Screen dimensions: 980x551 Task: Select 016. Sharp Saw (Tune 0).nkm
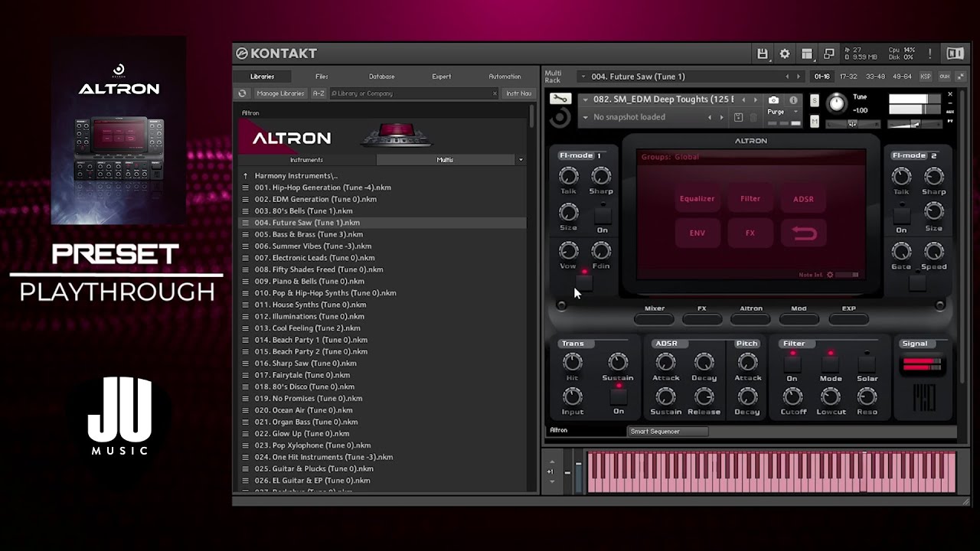[x=382, y=364]
